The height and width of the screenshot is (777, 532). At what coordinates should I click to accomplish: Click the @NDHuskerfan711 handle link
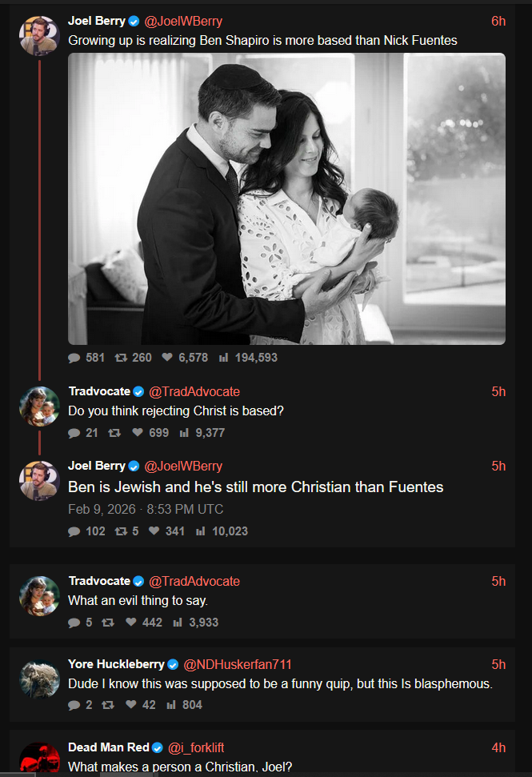point(238,664)
